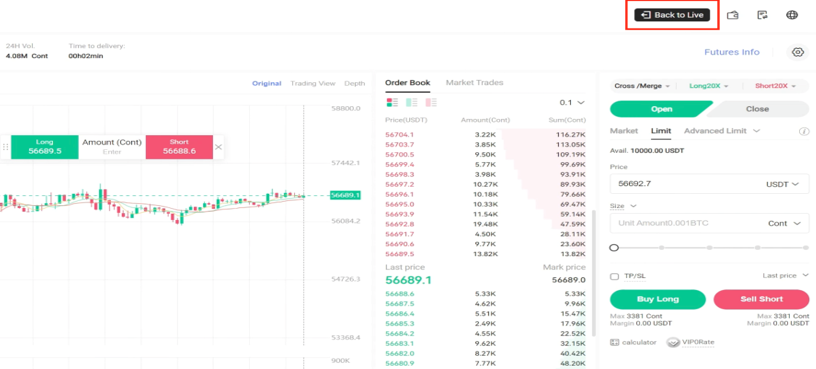Open the calculator tool
The height and width of the screenshot is (369, 816).
(x=633, y=342)
